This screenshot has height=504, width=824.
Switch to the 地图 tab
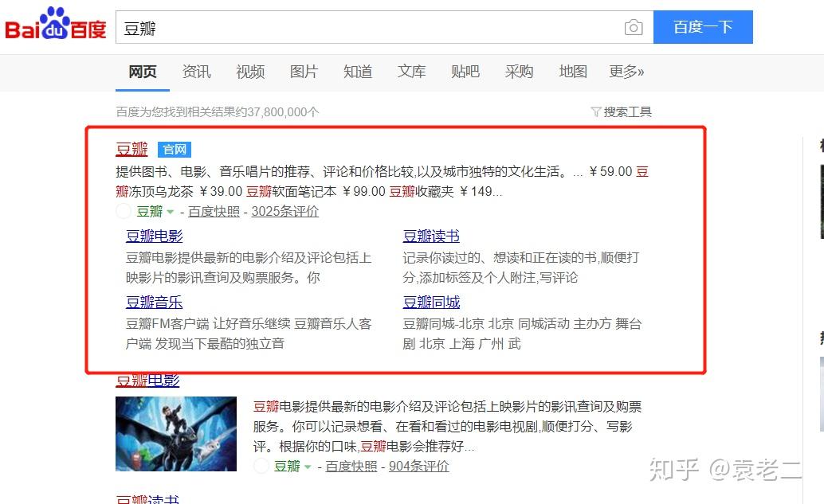[573, 72]
